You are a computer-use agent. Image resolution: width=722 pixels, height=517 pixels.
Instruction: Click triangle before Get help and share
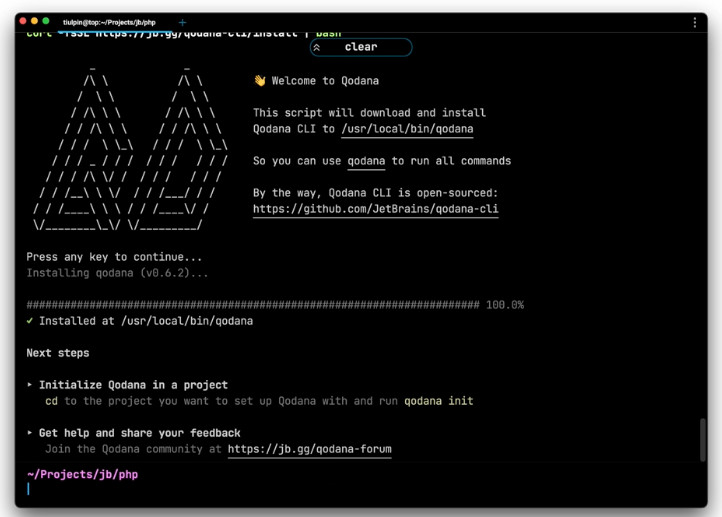click(29, 432)
